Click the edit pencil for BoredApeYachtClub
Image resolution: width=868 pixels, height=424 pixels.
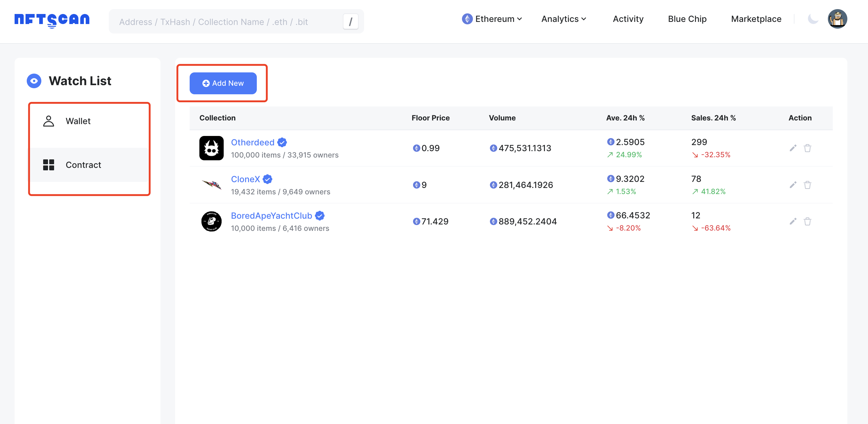point(793,221)
